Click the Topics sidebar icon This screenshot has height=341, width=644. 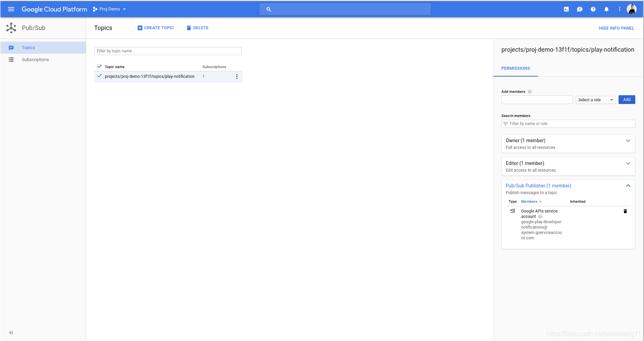pos(11,48)
